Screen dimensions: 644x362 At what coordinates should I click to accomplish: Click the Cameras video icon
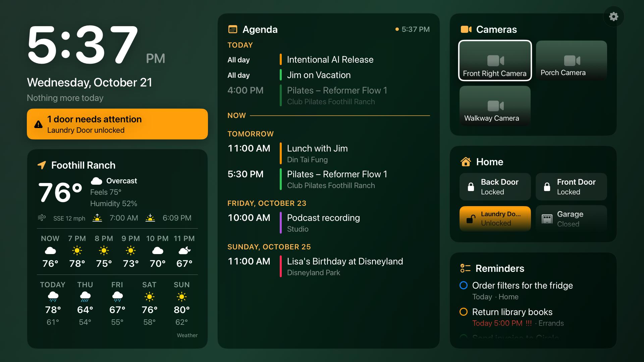click(x=466, y=29)
